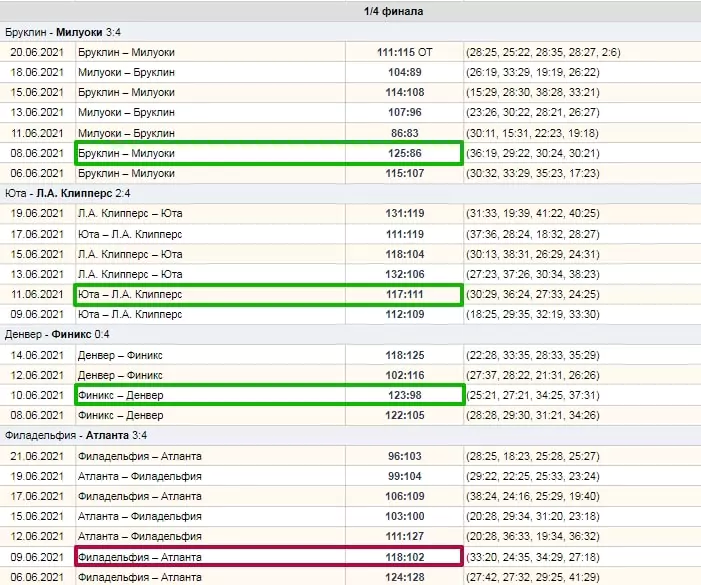The width and height of the screenshot is (701, 585).
Task: Click quarter scores '(15:29, 28:30, 38:28, 33:21)'
Action: click(532, 93)
